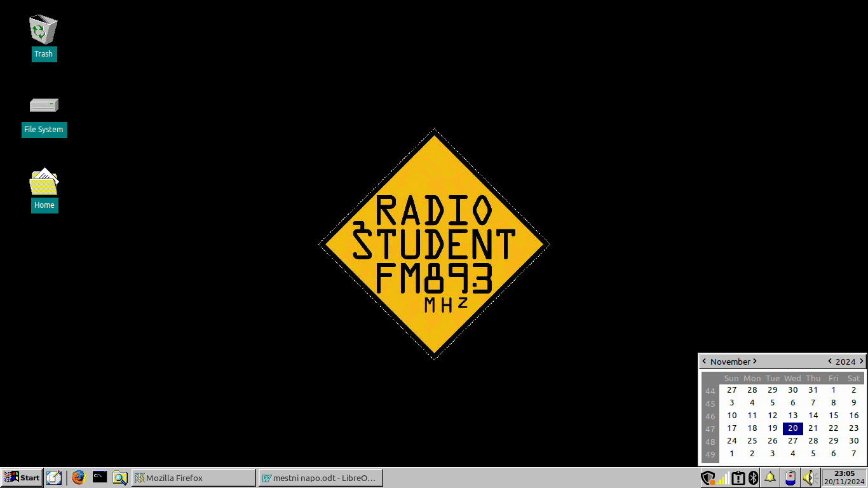Open the volume speaker tray icon
Image resolution: width=868 pixels, height=488 pixels.
(x=810, y=477)
